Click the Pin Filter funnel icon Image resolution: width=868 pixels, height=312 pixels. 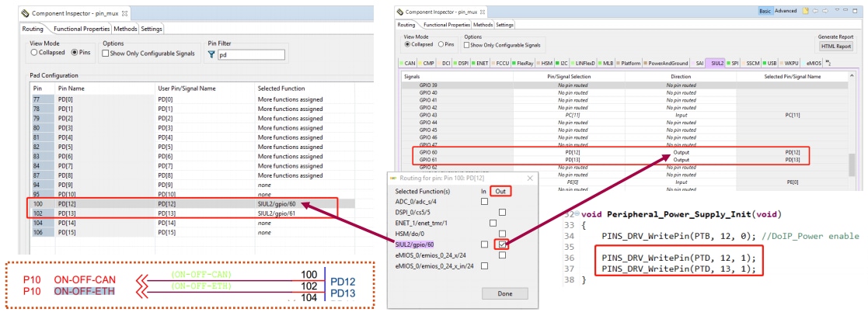pos(211,55)
